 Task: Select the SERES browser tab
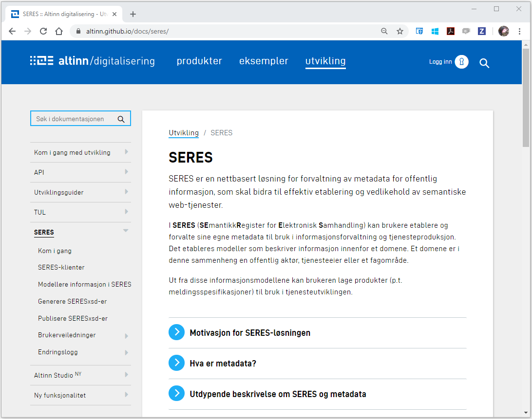pyautogui.click(x=64, y=14)
